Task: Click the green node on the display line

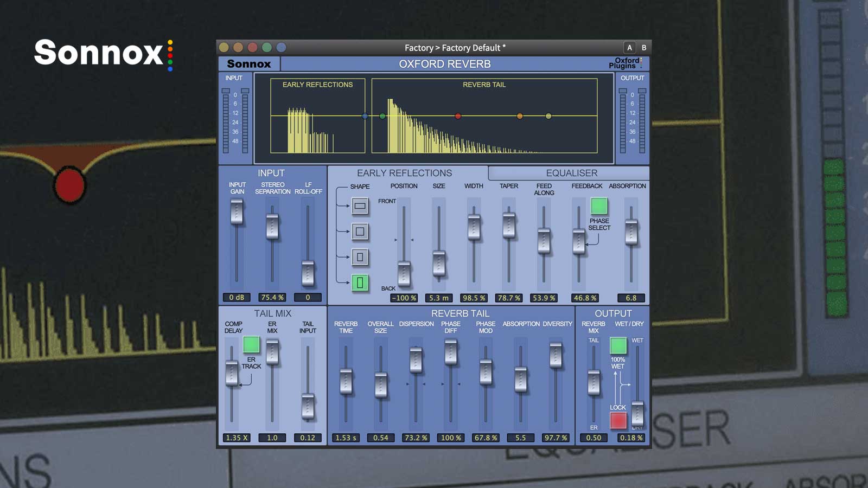Action: (x=382, y=116)
